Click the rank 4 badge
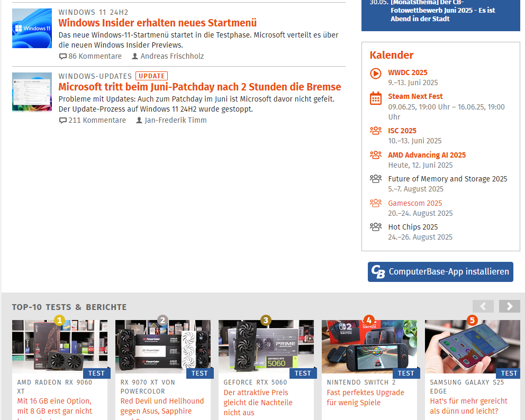Viewport: 525px width, 420px height. (x=369, y=320)
